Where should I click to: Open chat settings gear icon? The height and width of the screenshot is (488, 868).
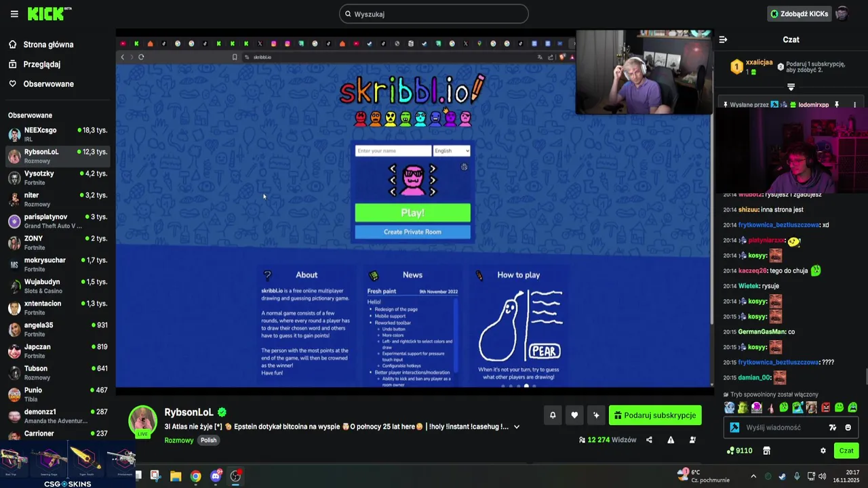point(823,451)
